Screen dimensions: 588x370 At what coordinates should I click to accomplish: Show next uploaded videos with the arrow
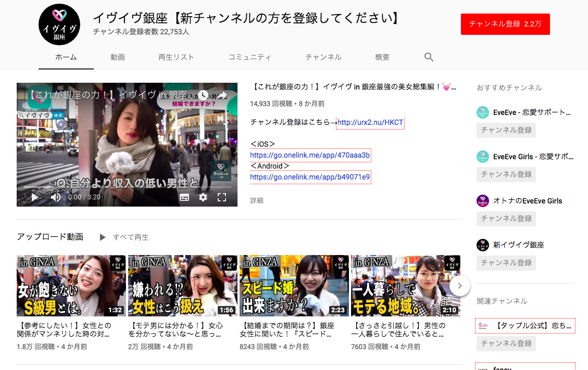click(x=459, y=286)
